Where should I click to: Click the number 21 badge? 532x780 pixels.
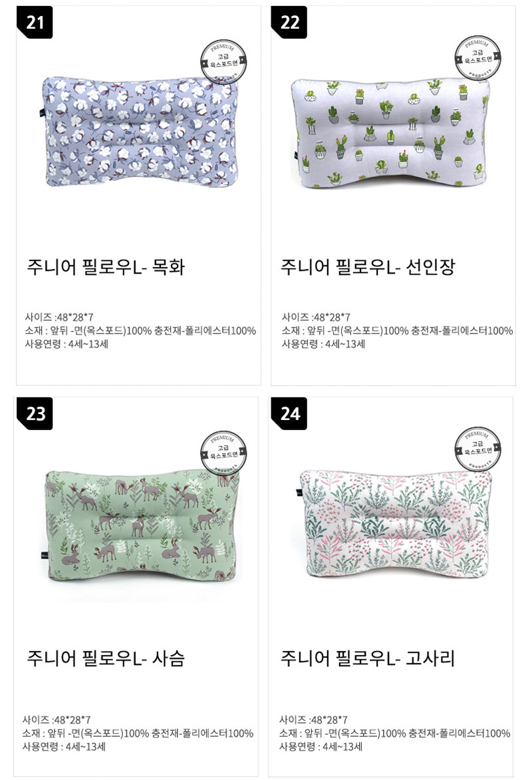pos(35,22)
